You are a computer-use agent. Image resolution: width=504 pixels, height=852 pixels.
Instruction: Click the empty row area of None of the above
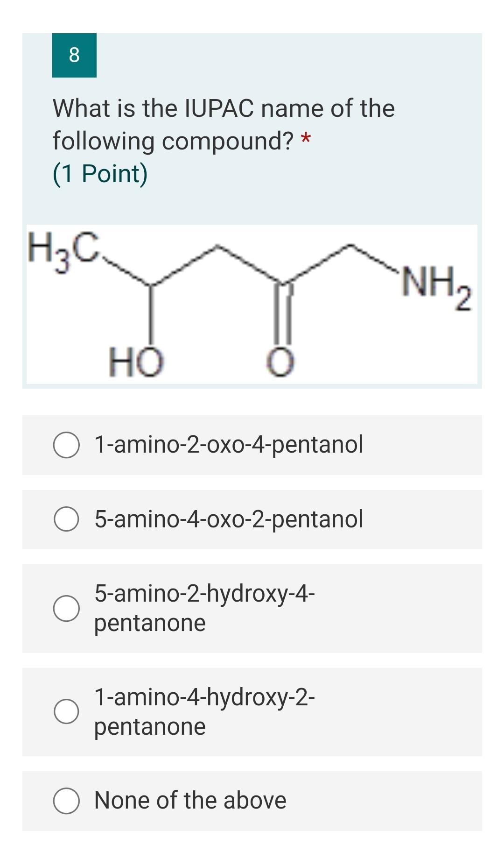[383, 801]
